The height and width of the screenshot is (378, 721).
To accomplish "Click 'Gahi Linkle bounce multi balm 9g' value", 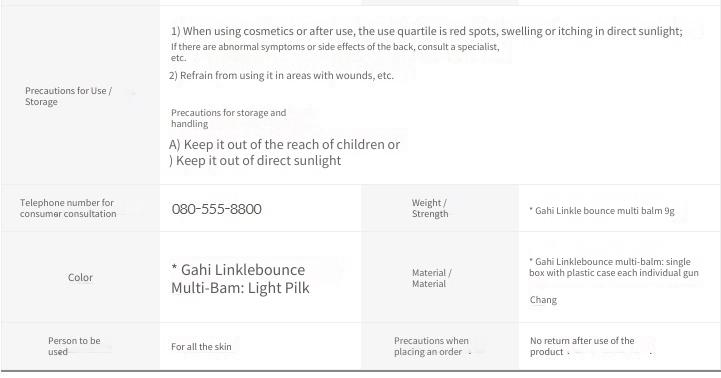I will (601, 211).
